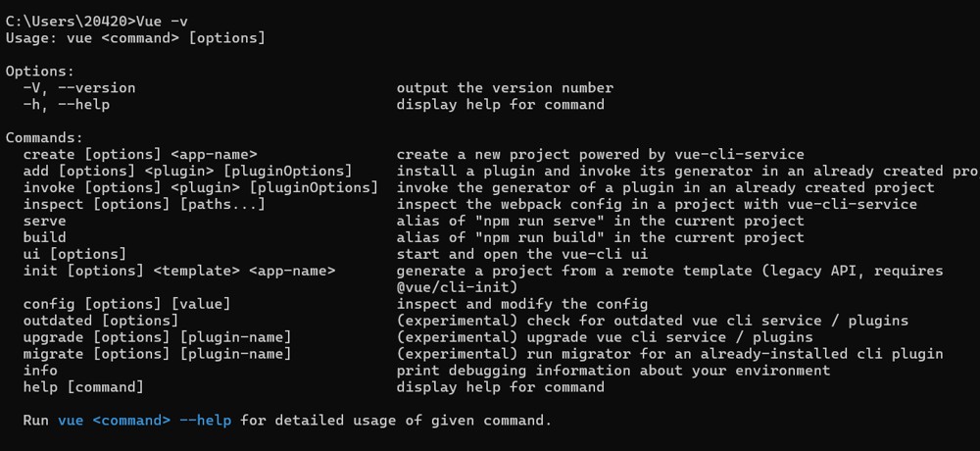Click the "Usage: vue <command> [options]" line
The height and width of the screenshot is (451, 980).
tap(135, 38)
